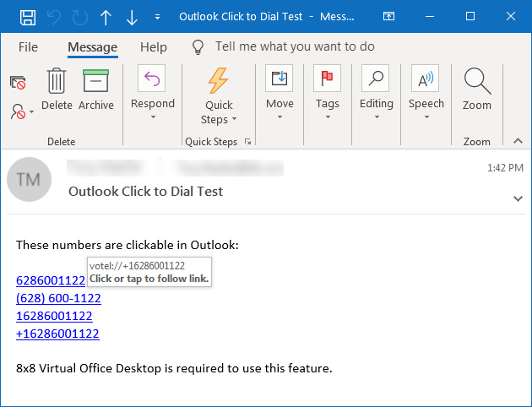Viewport: 532px width, 407px height.
Task: Expand the message header chevron
Action: click(x=518, y=198)
